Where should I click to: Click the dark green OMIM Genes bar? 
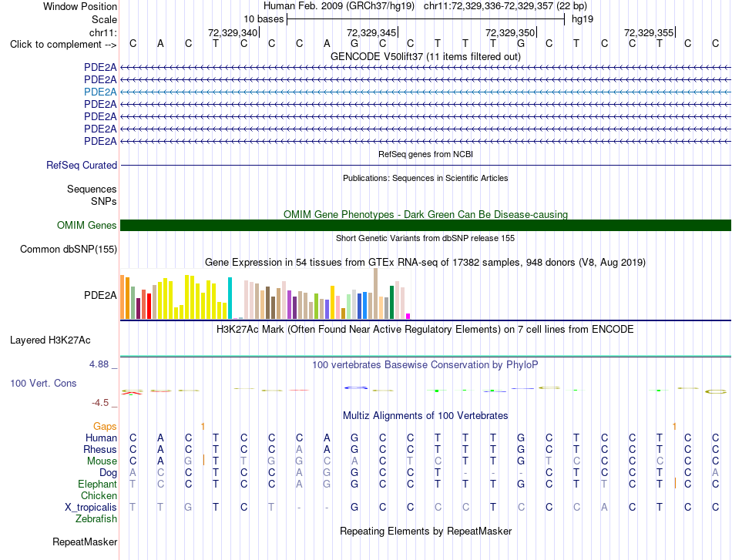[x=425, y=226]
